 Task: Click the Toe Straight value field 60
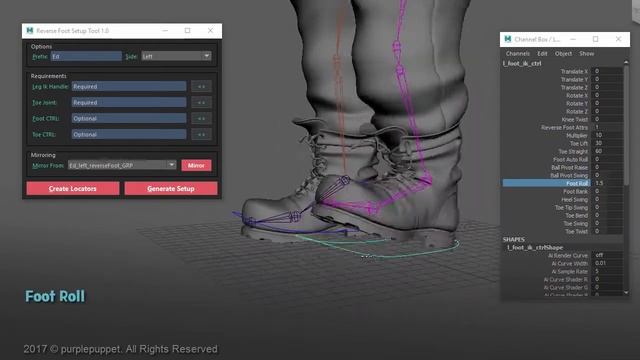click(x=607, y=151)
